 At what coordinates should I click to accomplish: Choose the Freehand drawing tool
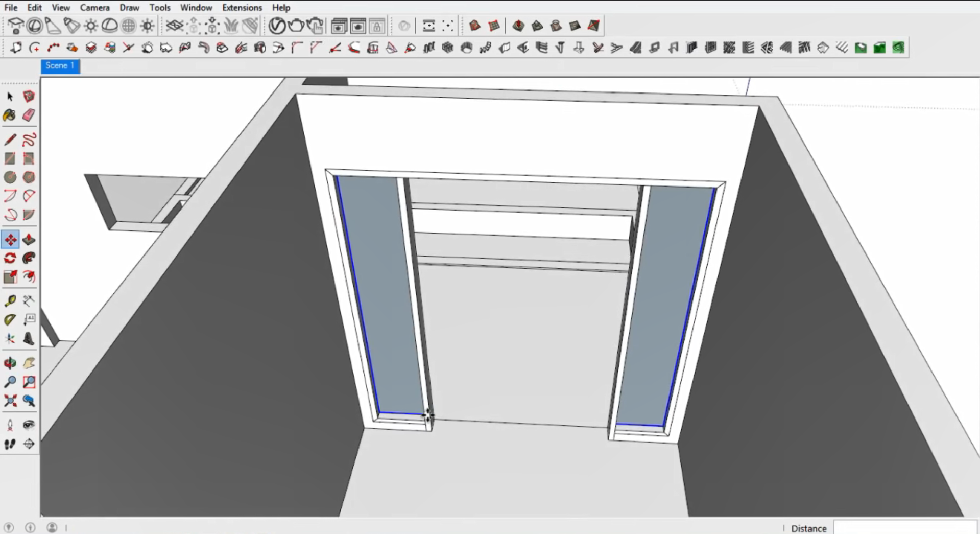point(29,140)
